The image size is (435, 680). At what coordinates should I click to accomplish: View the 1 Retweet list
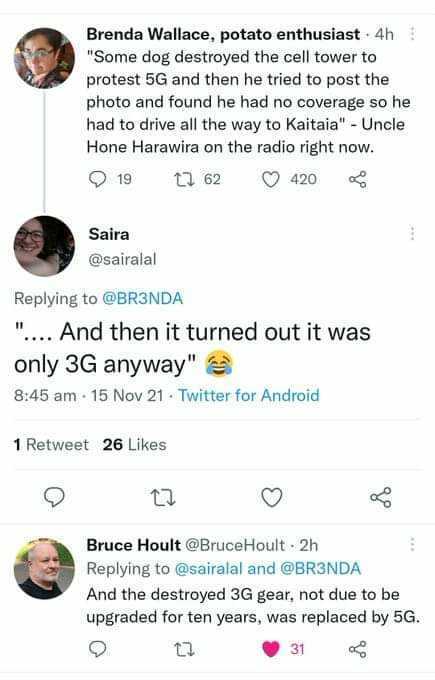click(51, 445)
